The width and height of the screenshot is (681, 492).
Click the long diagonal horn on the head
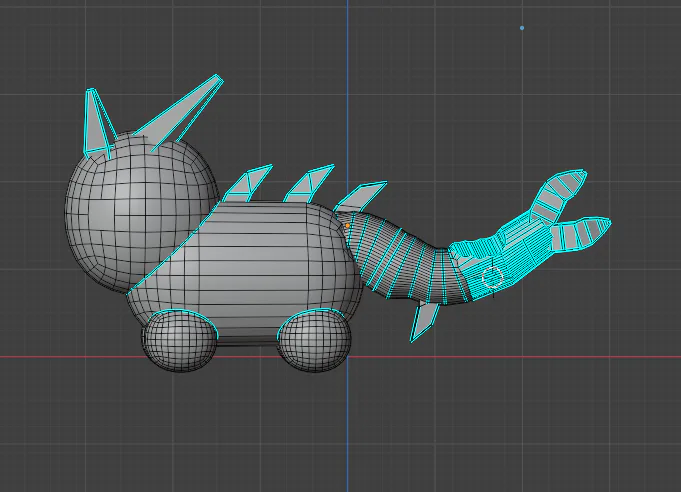pyautogui.click(x=180, y=112)
